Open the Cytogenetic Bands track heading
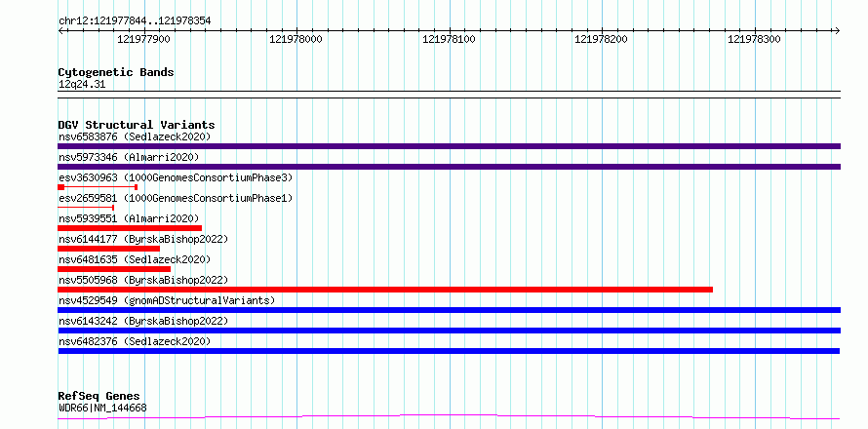Image resolution: width=868 pixels, height=429 pixels. [x=116, y=72]
